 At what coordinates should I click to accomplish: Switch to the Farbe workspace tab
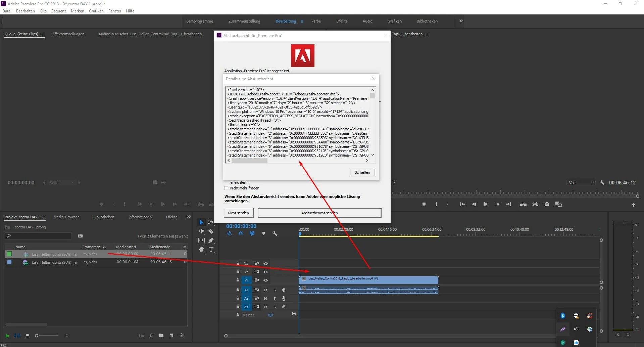(316, 21)
